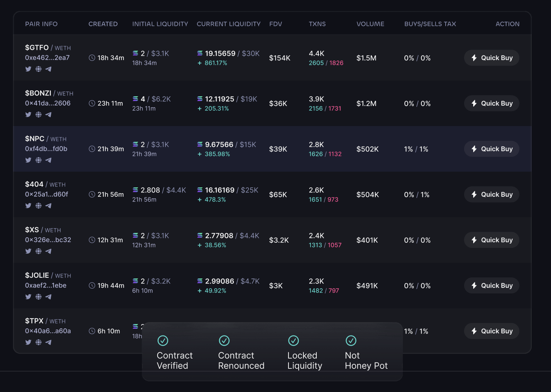
Task: Click the Not Honey Pot check icon
Action: 351,341
